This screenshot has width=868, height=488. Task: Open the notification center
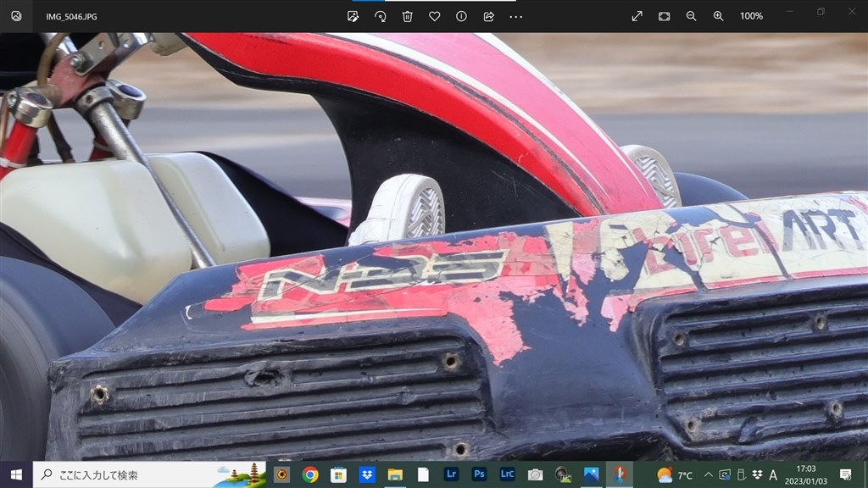coord(846,474)
